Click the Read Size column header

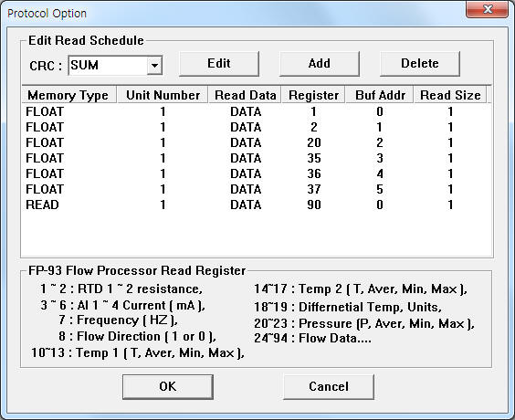pos(450,95)
